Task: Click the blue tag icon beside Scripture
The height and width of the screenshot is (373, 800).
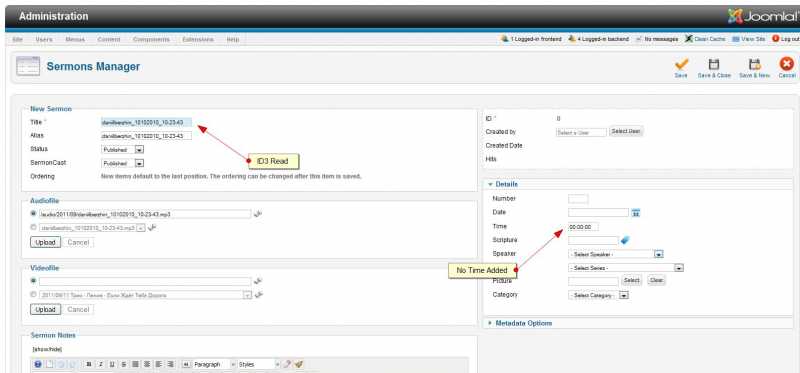Action: pyautogui.click(x=625, y=240)
